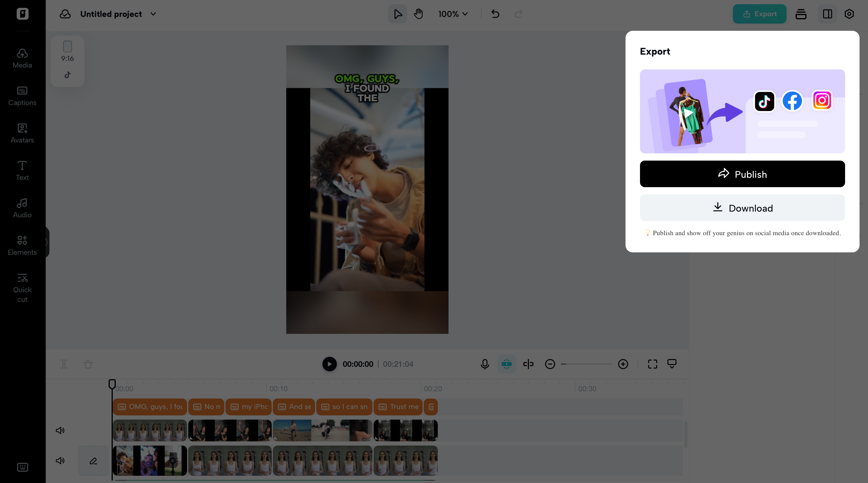Click the fit-to-screen fullscreen icon
This screenshot has width=868, height=483.
click(653, 364)
